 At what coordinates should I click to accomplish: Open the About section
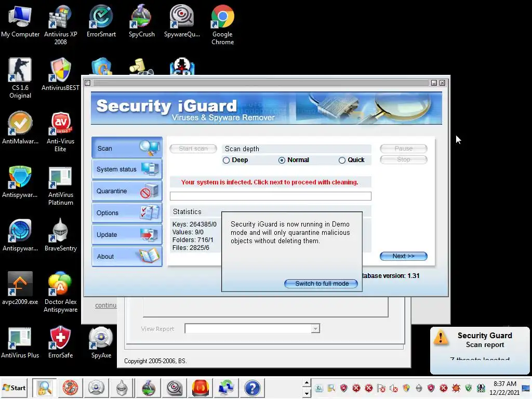127,257
